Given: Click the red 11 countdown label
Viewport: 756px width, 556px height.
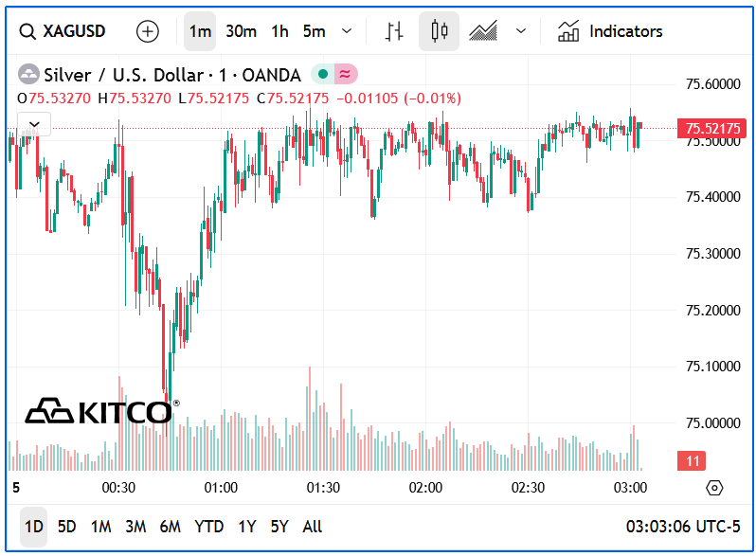Looking at the screenshot, I should coord(692,461).
